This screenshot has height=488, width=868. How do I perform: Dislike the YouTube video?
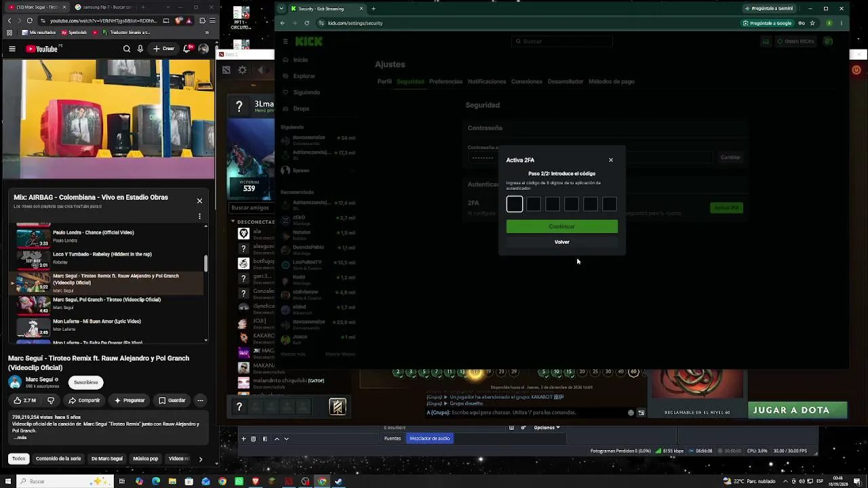point(50,401)
